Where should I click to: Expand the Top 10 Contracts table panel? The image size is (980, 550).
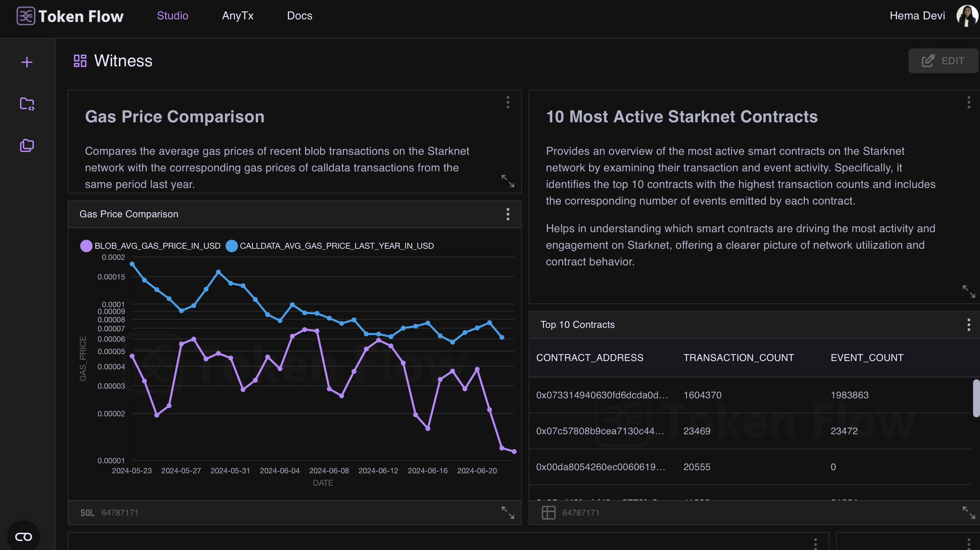click(x=969, y=512)
